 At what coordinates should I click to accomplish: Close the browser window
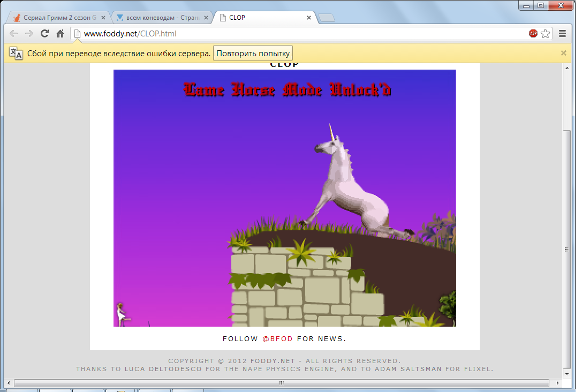[x=561, y=5]
